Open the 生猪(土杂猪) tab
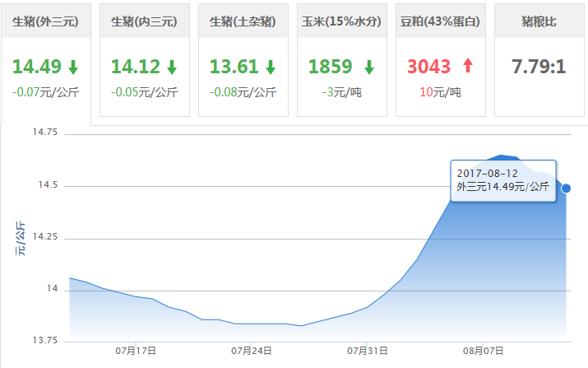The width and height of the screenshot is (588, 368). (x=243, y=21)
